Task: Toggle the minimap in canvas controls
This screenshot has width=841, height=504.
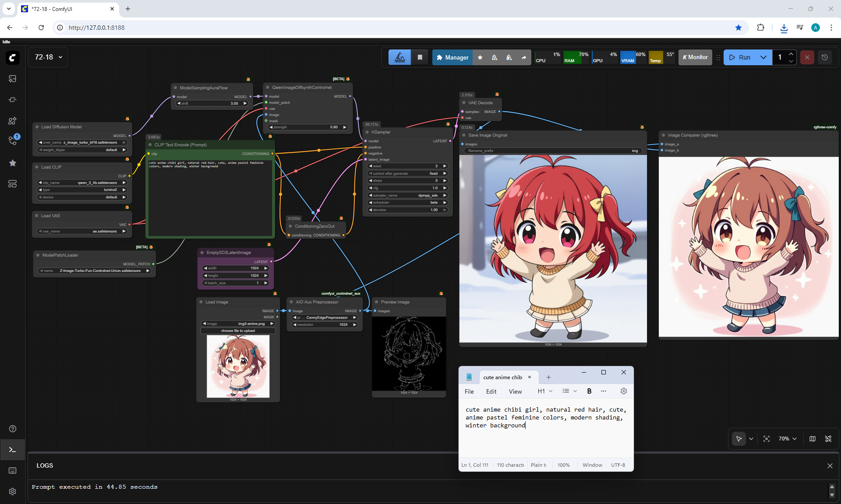Action: tap(813, 439)
